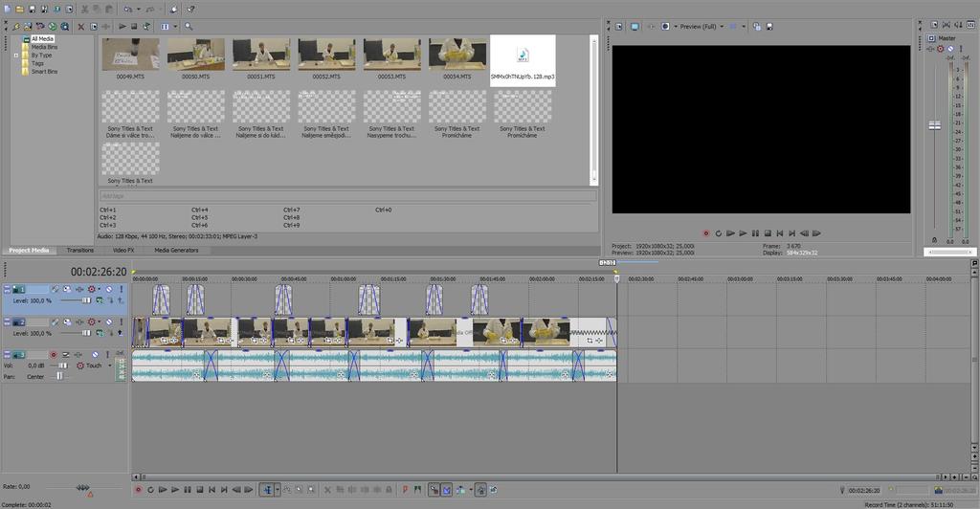Save the preview snapshot to file
Viewport: 980px width, 509px height.
[x=769, y=27]
